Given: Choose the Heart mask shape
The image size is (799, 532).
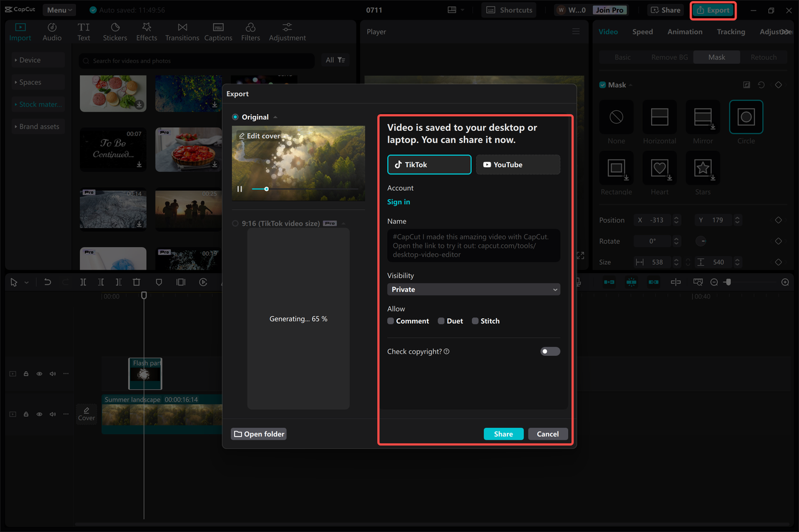Looking at the screenshot, I should pos(660,168).
